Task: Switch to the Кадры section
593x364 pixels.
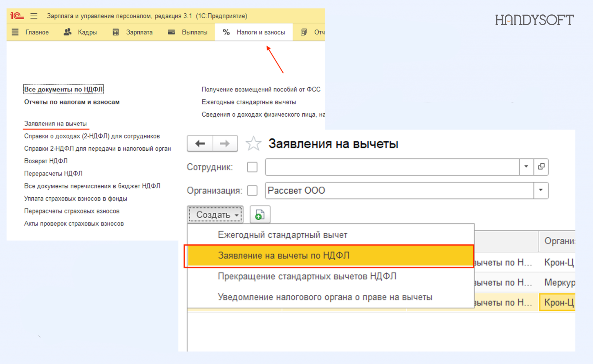Action: pyautogui.click(x=87, y=32)
